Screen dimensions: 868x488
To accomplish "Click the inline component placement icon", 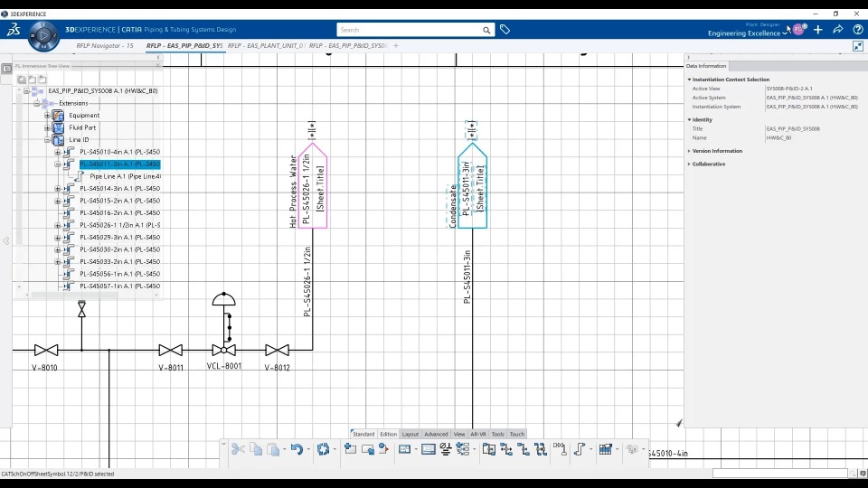I will pyautogui.click(x=560, y=449).
